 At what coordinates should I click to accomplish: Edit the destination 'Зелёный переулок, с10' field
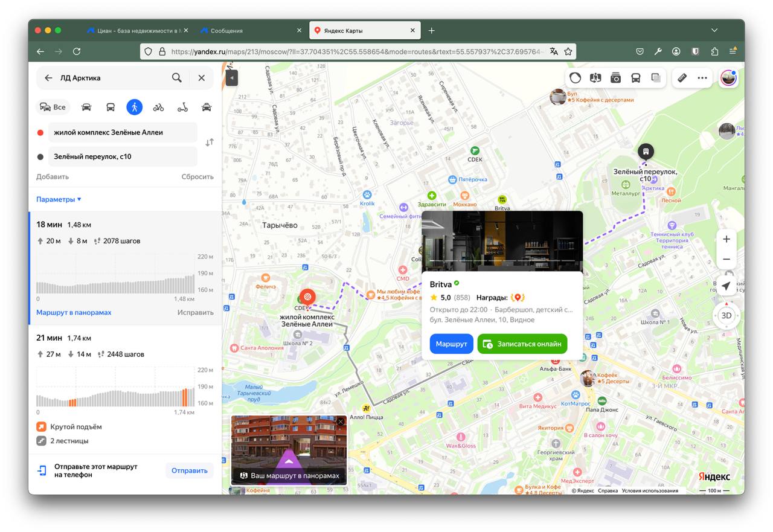pyautogui.click(x=123, y=156)
